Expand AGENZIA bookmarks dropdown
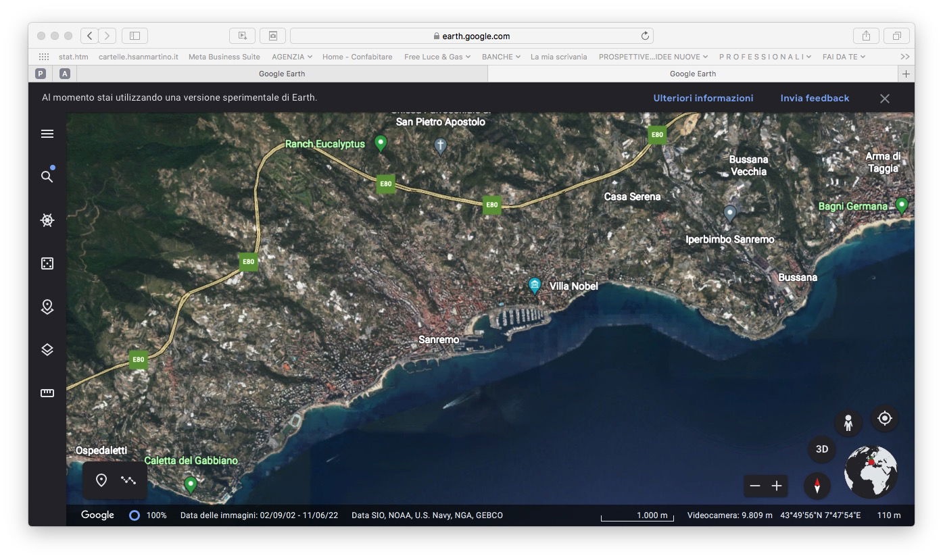The height and width of the screenshot is (560, 943). tap(292, 57)
